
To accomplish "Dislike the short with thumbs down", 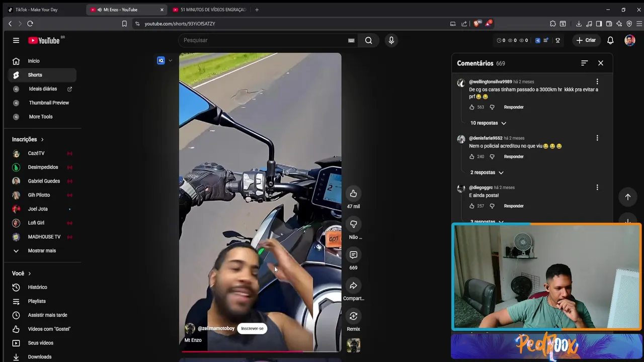I will (x=353, y=224).
